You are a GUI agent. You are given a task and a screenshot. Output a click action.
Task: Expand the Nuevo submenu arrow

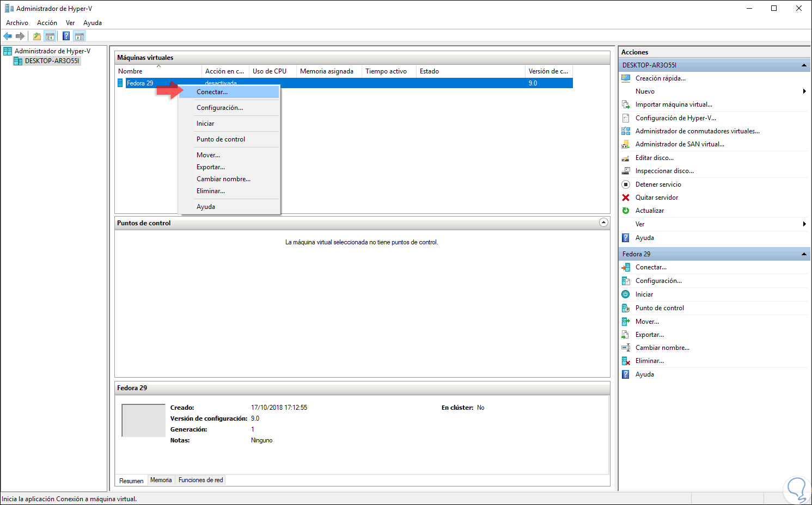tap(804, 91)
